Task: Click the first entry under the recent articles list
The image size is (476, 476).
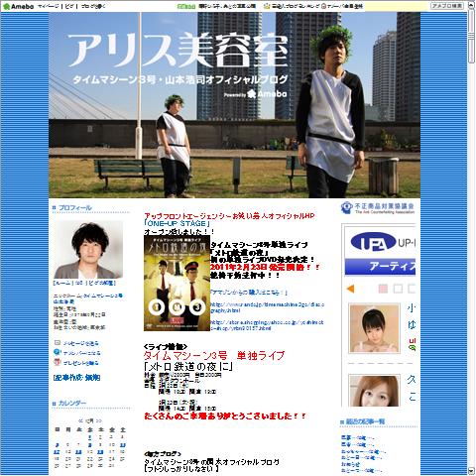Action: [358, 437]
